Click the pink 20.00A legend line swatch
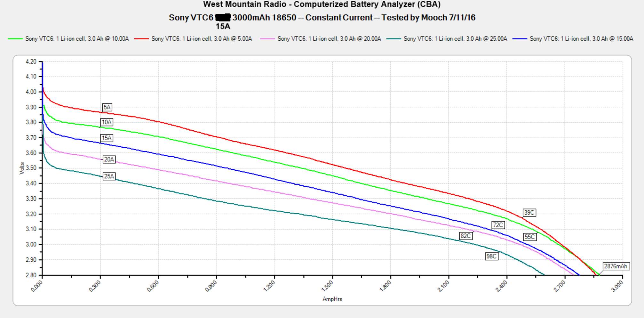This screenshot has height=318, width=644. click(267, 39)
